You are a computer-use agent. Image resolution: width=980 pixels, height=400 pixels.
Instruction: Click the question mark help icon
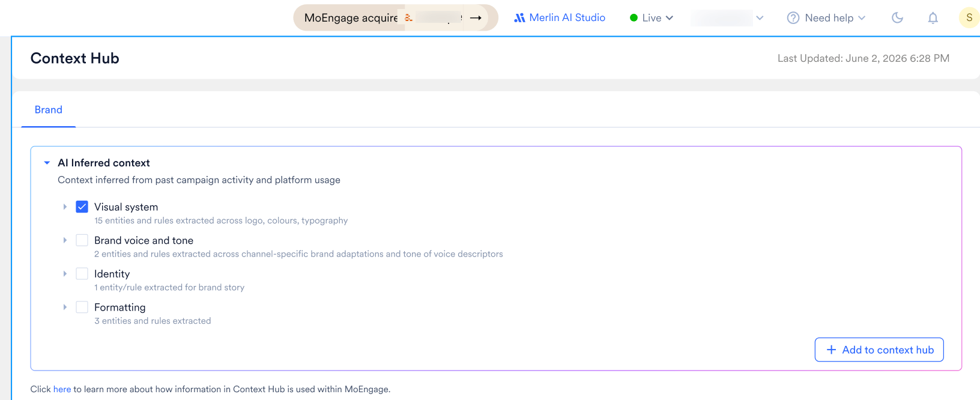pyautogui.click(x=793, y=18)
